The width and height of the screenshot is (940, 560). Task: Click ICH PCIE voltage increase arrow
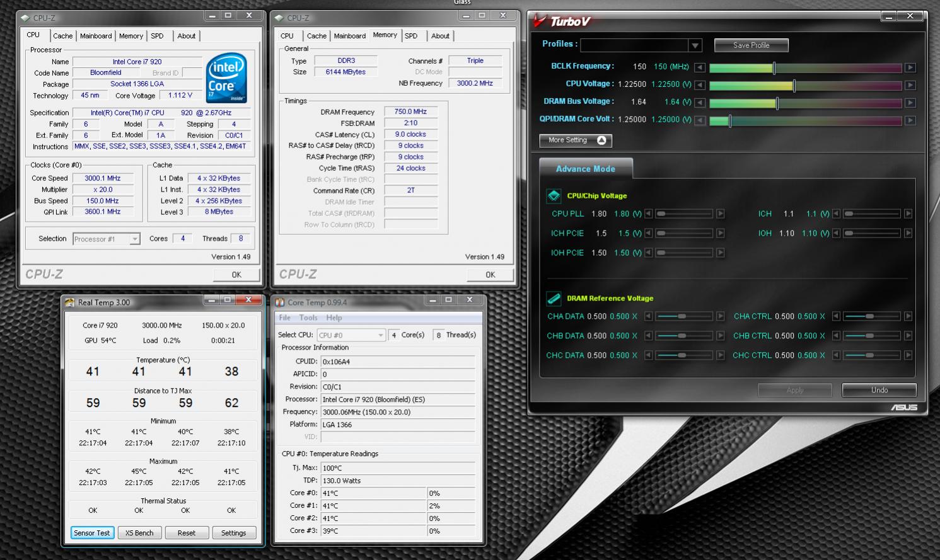coord(721,234)
